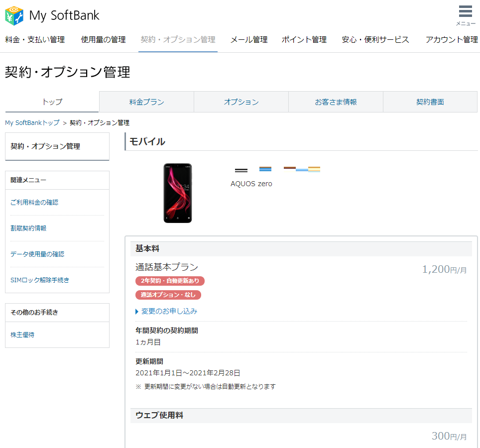
Task: Open 割賦契約情報 sidebar link
Action: (28, 228)
